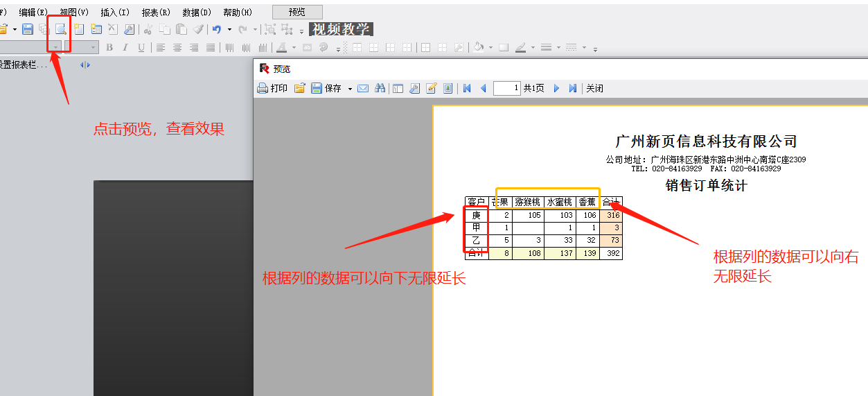Click the email envelope icon in preview

pyautogui.click(x=363, y=88)
